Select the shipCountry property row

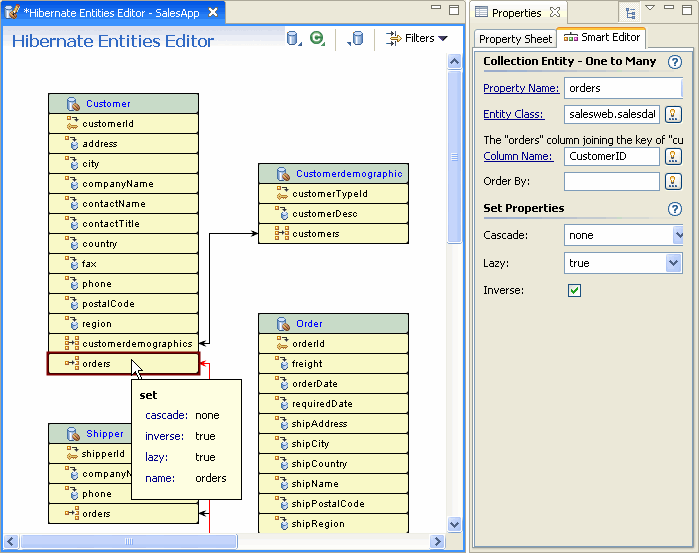tap(333, 464)
